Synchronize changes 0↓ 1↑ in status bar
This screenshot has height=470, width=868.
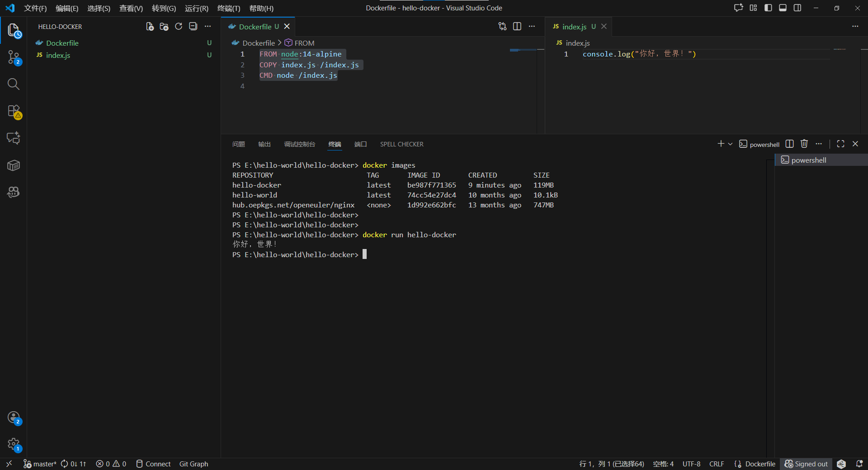[73, 464]
